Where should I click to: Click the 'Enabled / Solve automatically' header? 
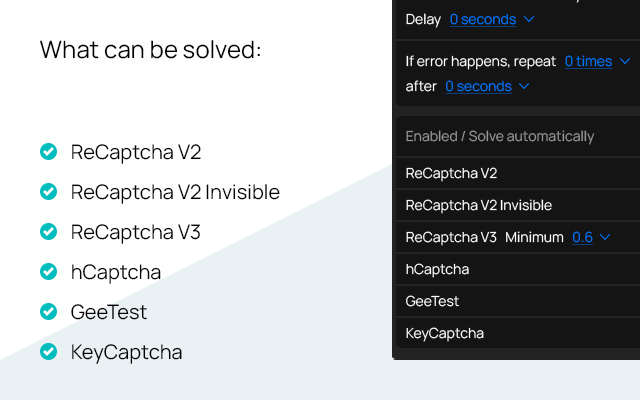499,136
